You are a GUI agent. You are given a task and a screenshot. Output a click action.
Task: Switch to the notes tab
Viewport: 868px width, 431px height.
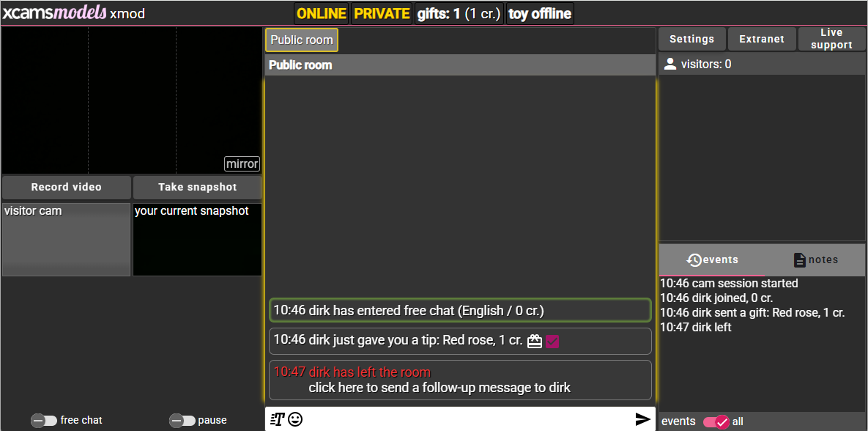coord(815,259)
